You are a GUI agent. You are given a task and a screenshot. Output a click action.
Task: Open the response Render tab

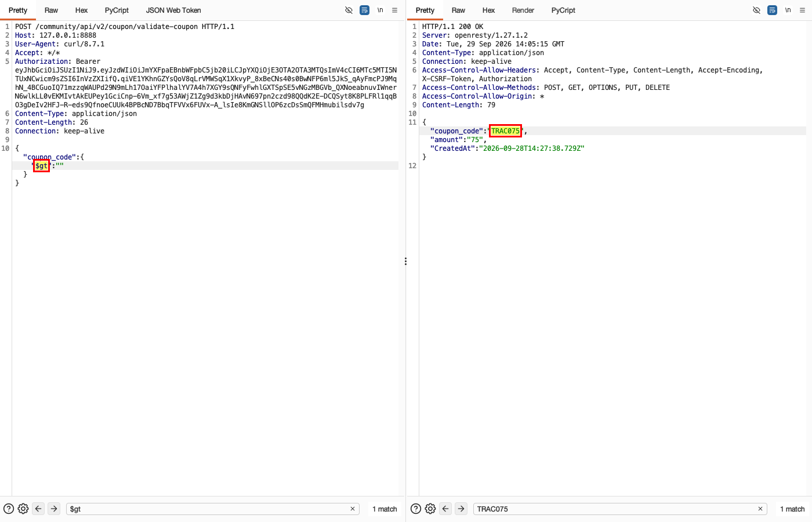523,10
